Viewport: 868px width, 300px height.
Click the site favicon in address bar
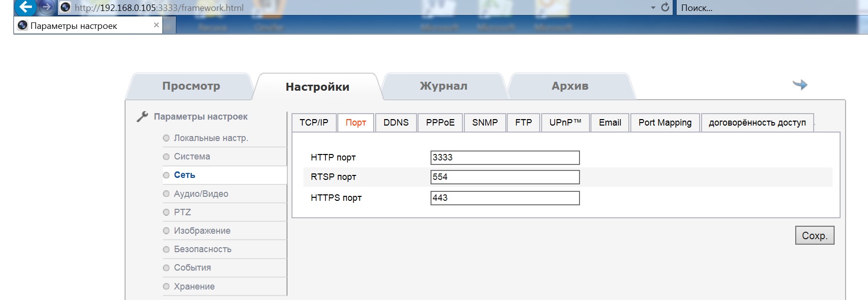pos(65,7)
